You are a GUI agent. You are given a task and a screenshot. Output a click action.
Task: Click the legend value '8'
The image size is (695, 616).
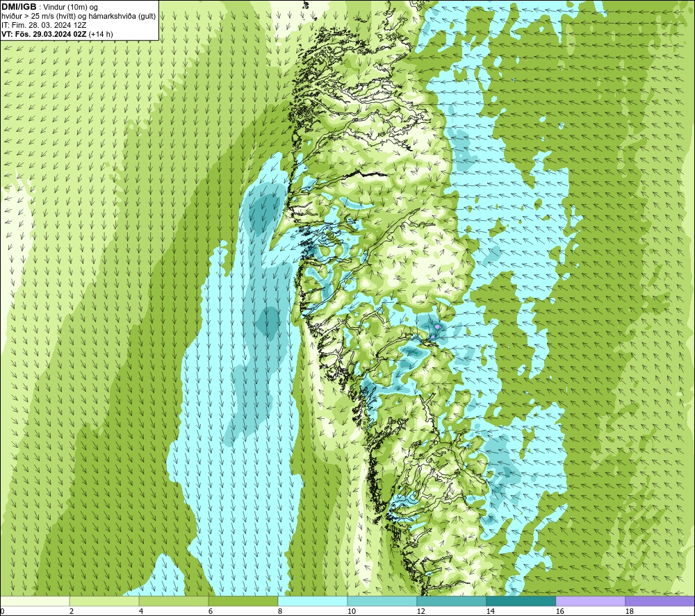point(280,611)
